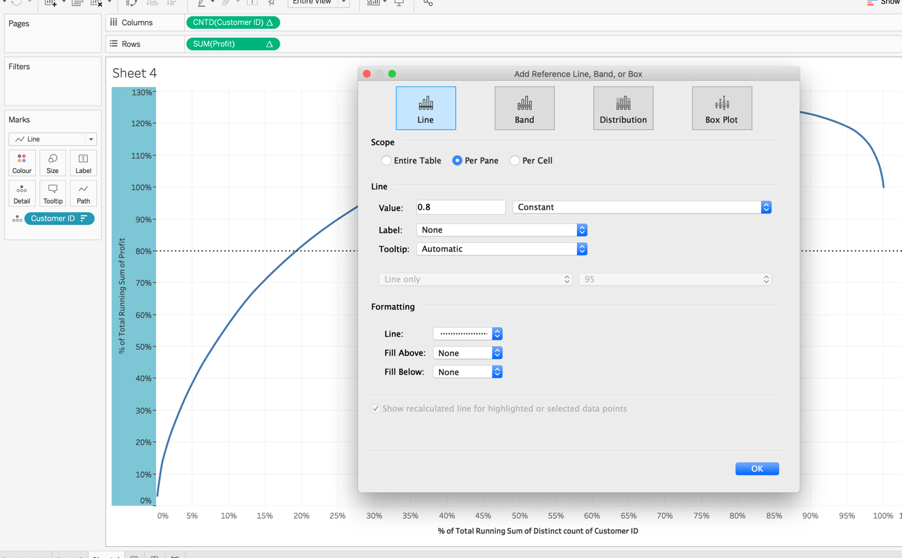Click the Pages shelf label
The image size is (902, 558).
click(19, 24)
